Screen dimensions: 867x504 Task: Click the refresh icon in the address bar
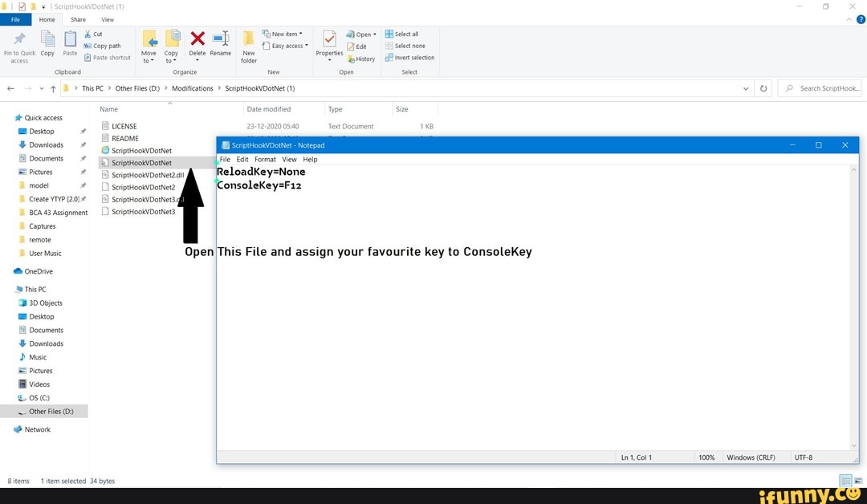763,88
